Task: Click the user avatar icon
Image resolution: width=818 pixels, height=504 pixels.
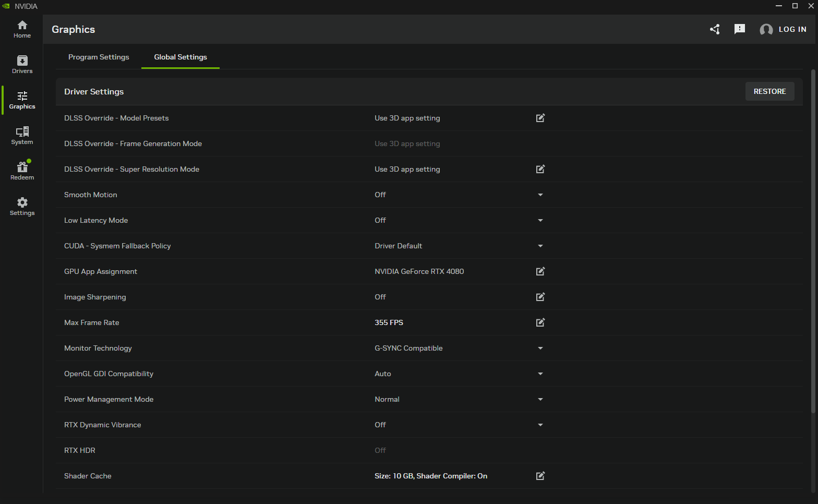Action: [766, 30]
